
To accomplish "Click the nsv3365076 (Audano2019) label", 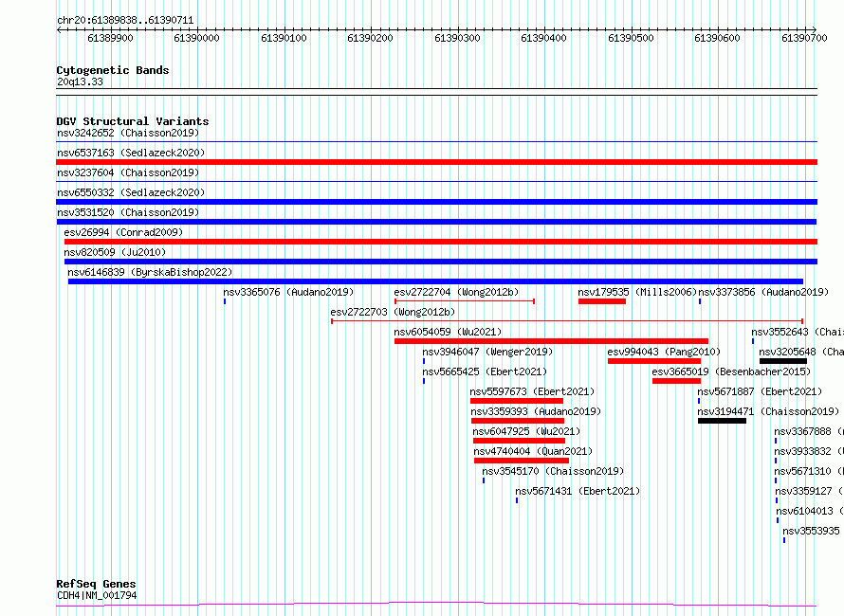I will click(288, 292).
